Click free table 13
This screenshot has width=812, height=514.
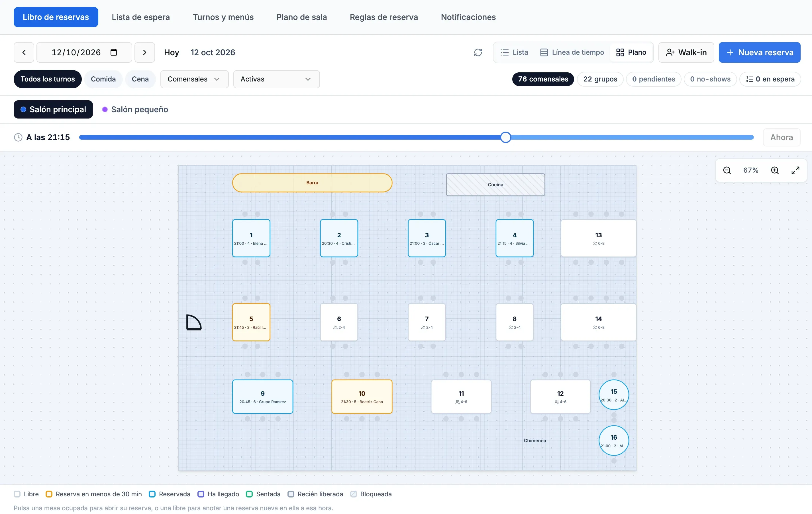[598, 238]
